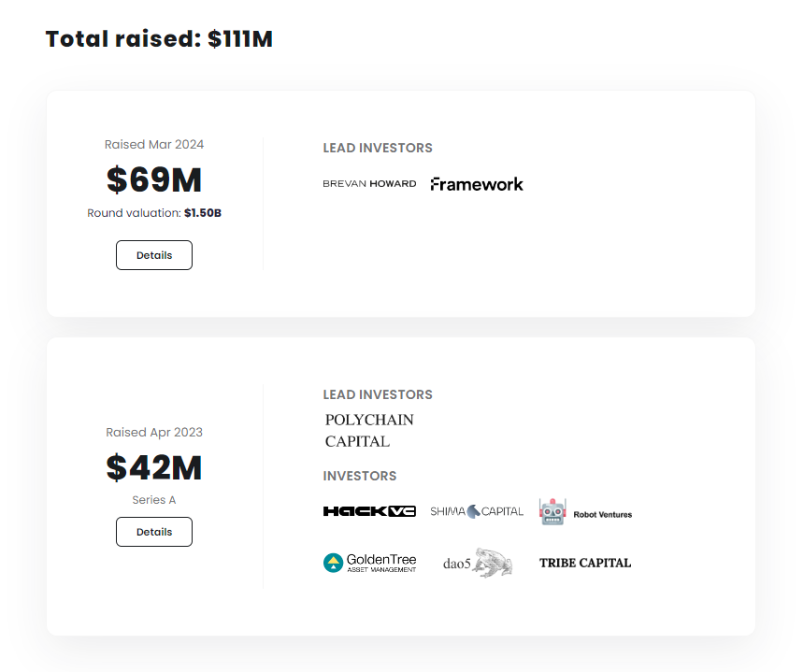Click the Brevan Howard investor logo
Screen dimensions: 803x672
pos(369,184)
